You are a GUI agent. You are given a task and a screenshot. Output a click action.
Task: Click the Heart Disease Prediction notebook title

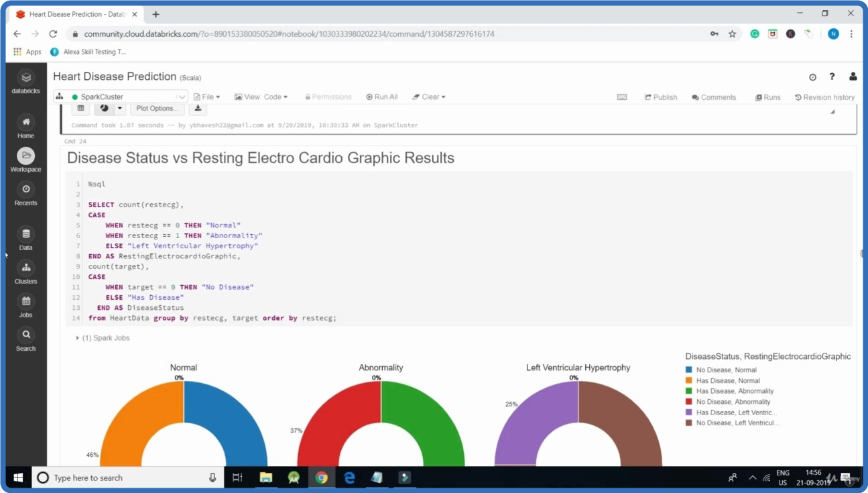[x=115, y=76]
